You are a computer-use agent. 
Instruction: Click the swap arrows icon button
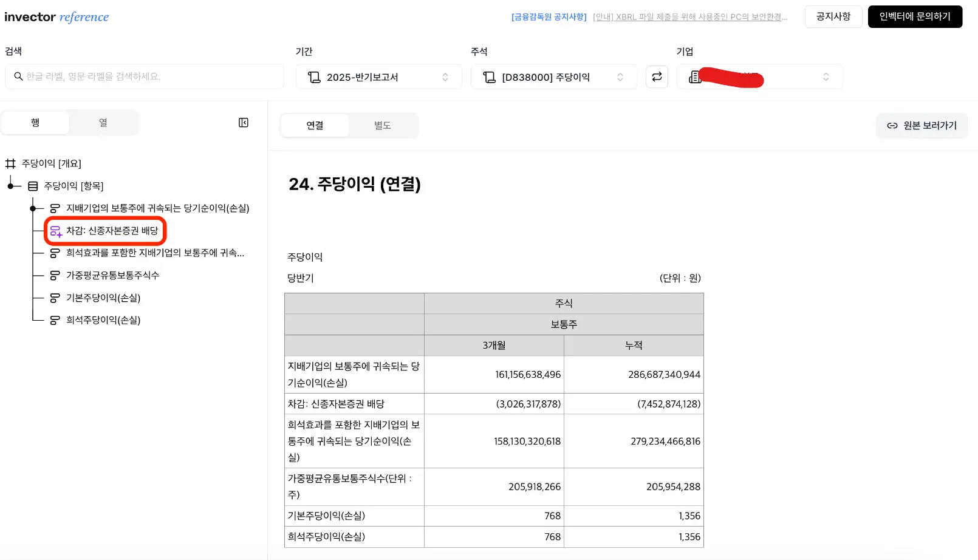pyautogui.click(x=657, y=77)
